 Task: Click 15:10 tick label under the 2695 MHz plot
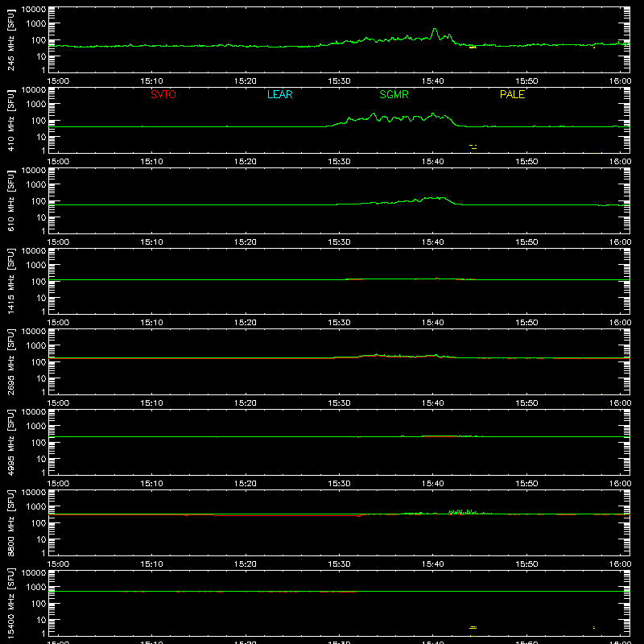point(151,403)
